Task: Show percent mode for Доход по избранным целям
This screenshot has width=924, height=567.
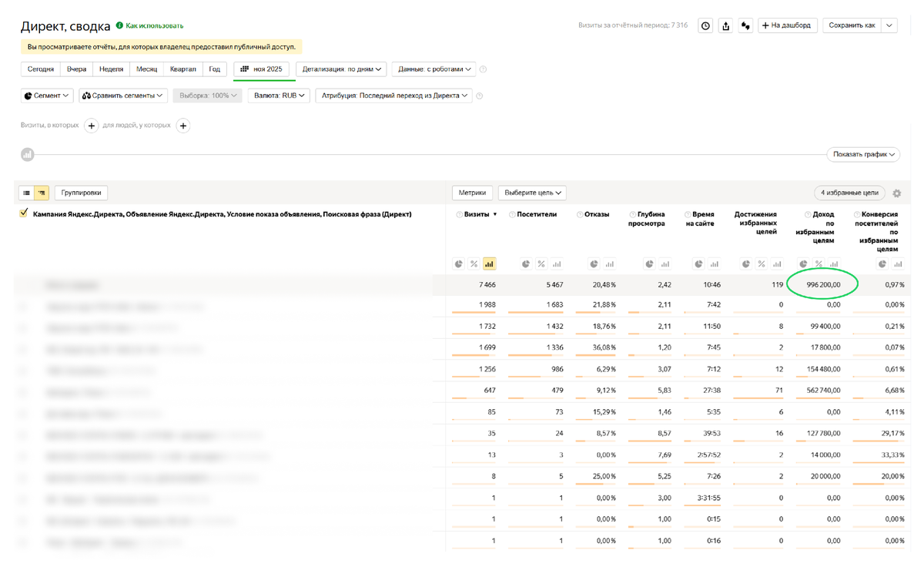Action: (819, 264)
